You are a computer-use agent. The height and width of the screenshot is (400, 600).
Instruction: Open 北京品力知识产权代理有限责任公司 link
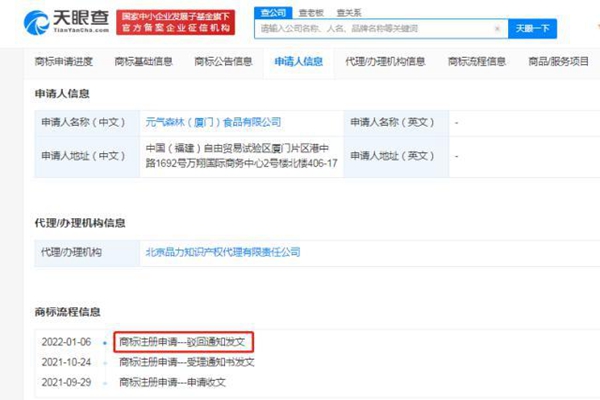[223, 252]
